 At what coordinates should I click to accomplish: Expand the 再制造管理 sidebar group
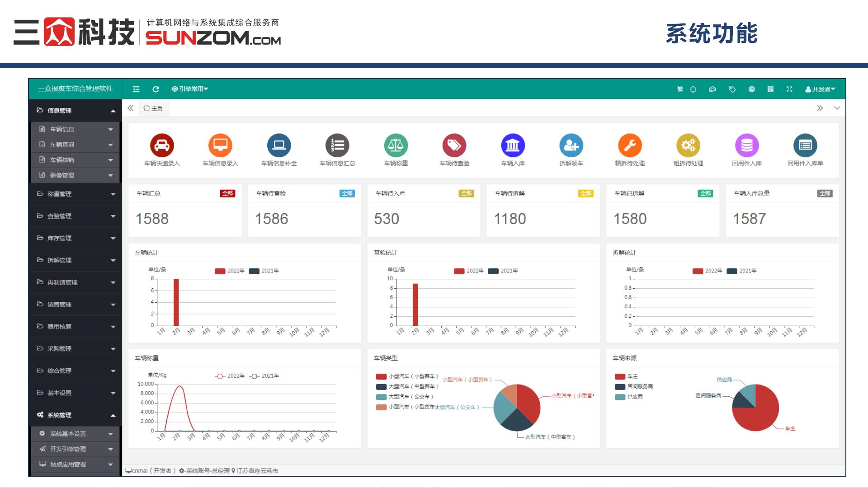pos(75,282)
